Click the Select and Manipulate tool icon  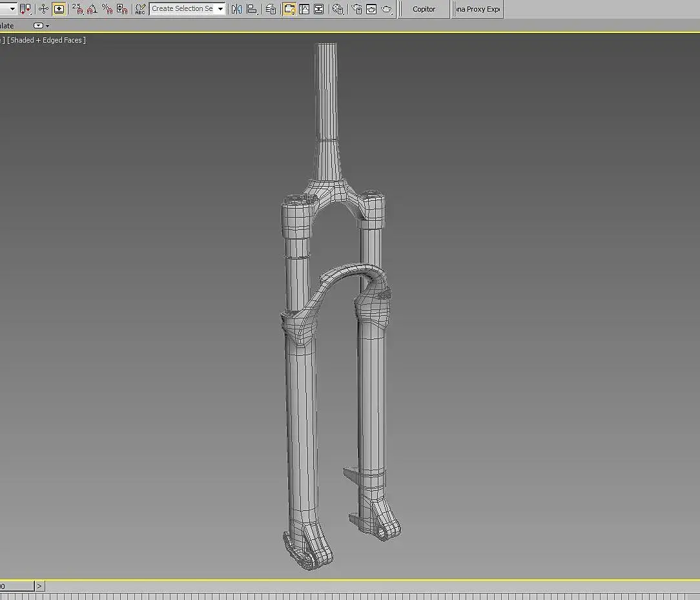(x=43, y=9)
